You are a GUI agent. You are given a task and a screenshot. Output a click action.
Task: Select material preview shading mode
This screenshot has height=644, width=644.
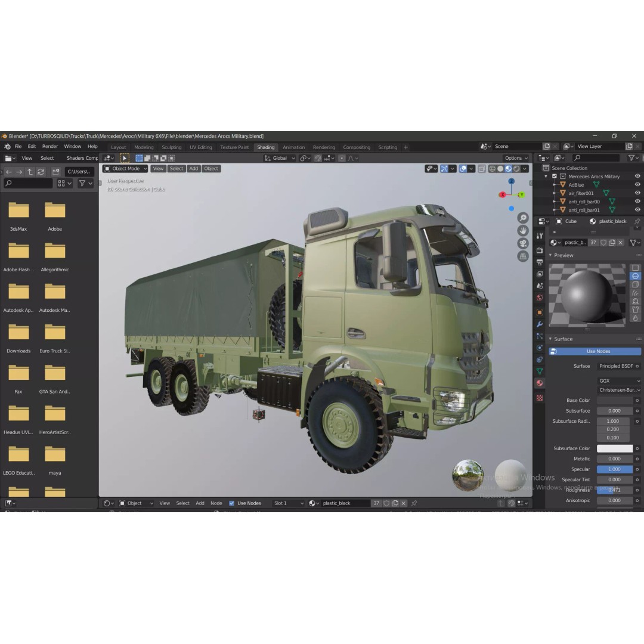pyautogui.click(x=509, y=168)
